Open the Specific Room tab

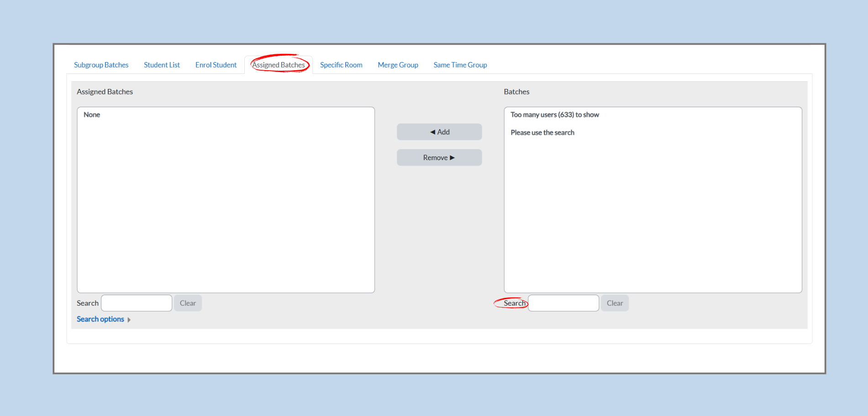[x=341, y=65]
